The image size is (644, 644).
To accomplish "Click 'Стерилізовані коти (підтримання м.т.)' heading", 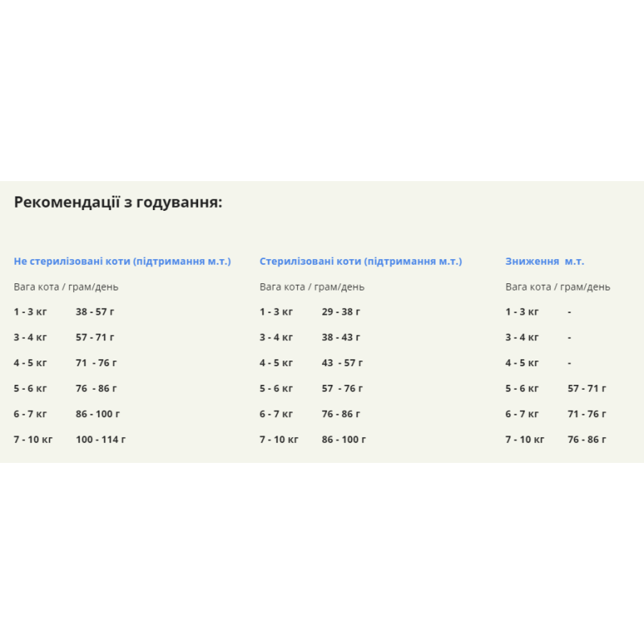I will click(x=361, y=261).
